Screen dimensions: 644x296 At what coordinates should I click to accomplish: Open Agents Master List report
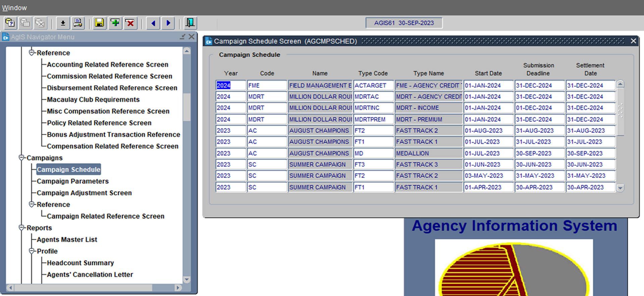pos(67,239)
